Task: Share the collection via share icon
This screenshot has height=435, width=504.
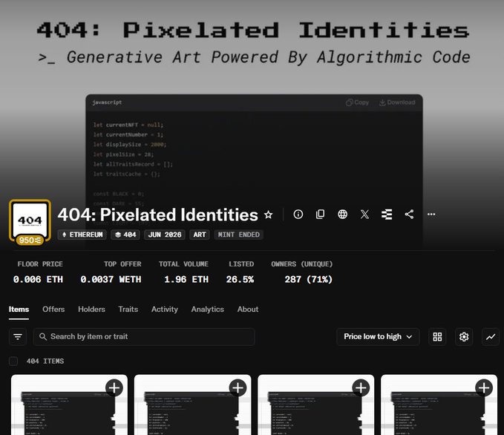Action: point(409,214)
